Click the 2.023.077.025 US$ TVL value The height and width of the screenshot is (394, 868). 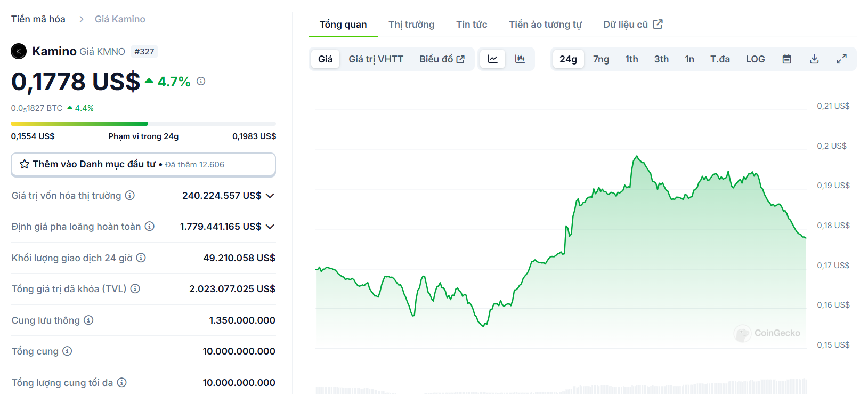232,289
